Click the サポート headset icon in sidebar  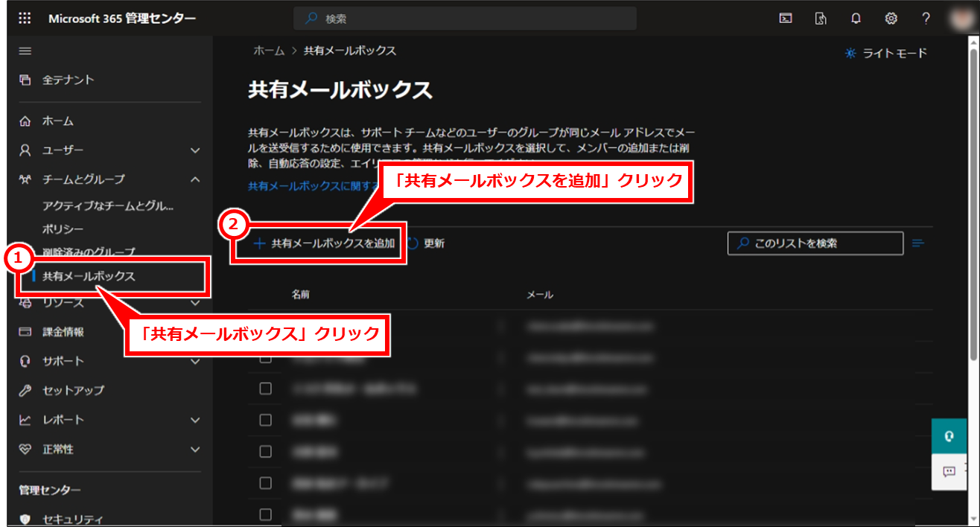[25, 361]
